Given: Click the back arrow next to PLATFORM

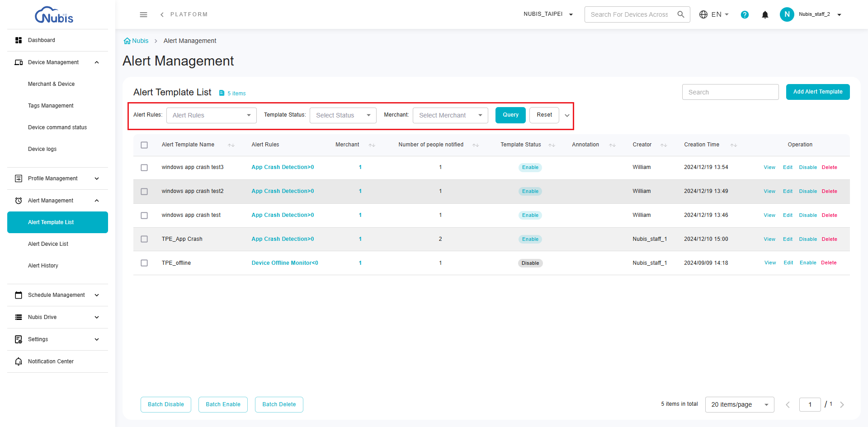Looking at the screenshot, I should pos(162,14).
